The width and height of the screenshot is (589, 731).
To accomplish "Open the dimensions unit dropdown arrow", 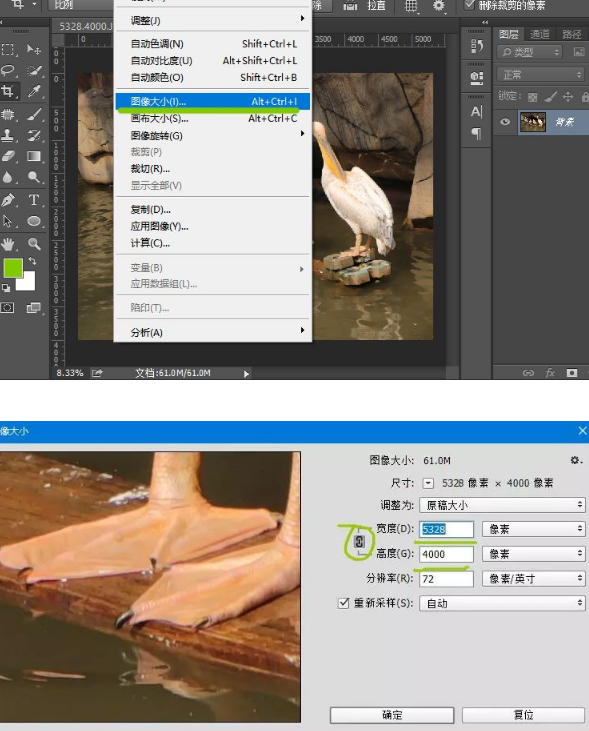I will (428, 483).
